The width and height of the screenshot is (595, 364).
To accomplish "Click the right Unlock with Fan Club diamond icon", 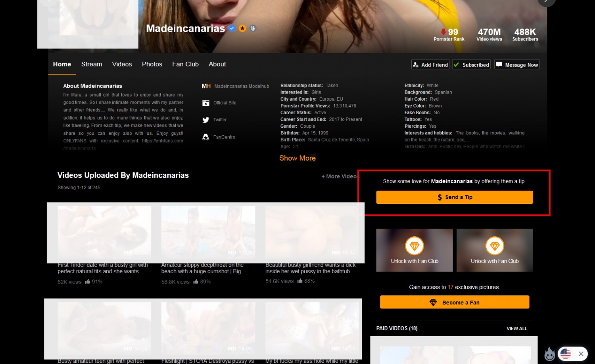I will tap(495, 246).
